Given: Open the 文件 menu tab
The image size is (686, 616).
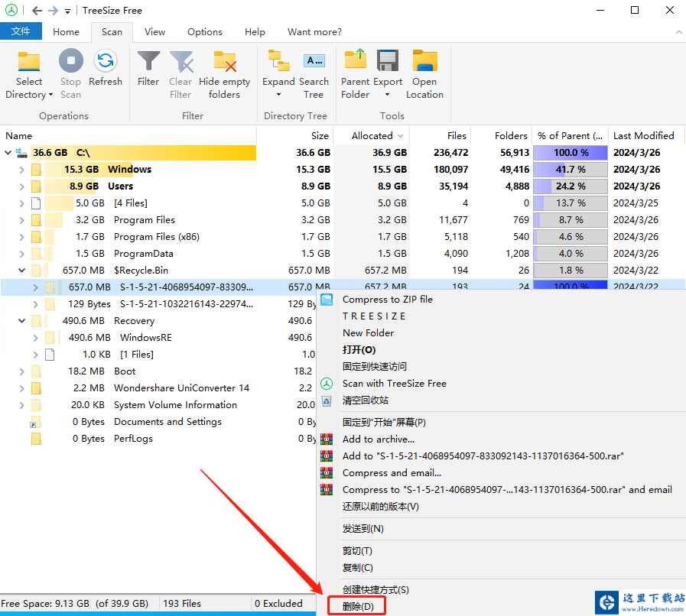Looking at the screenshot, I should pyautogui.click(x=21, y=31).
